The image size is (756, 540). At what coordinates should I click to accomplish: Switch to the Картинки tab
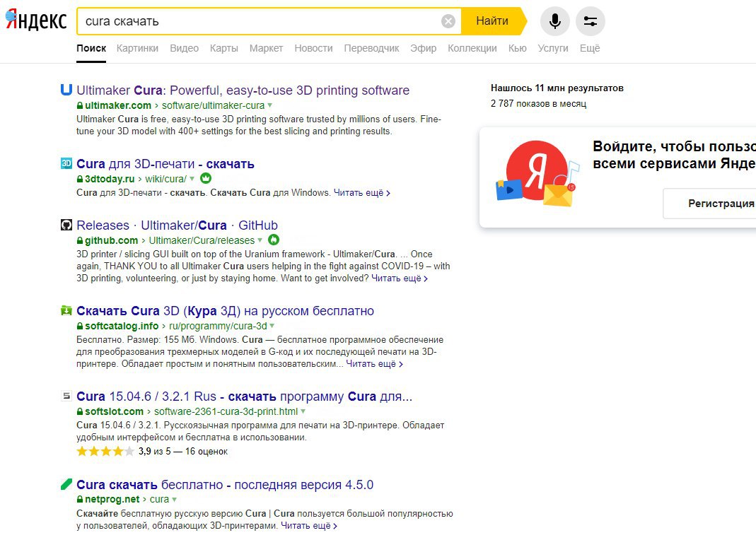point(137,48)
